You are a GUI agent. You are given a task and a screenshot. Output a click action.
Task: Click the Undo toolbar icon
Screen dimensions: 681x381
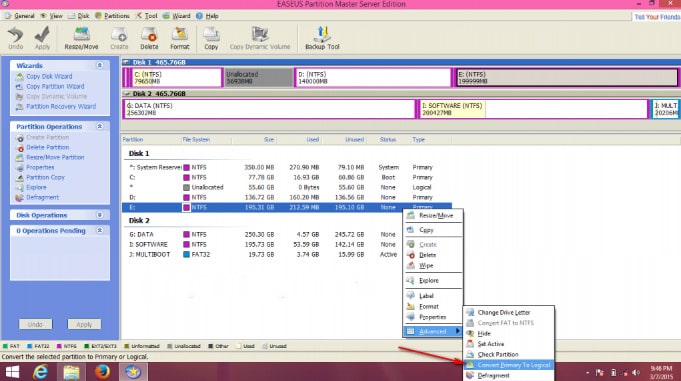coord(16,38)
